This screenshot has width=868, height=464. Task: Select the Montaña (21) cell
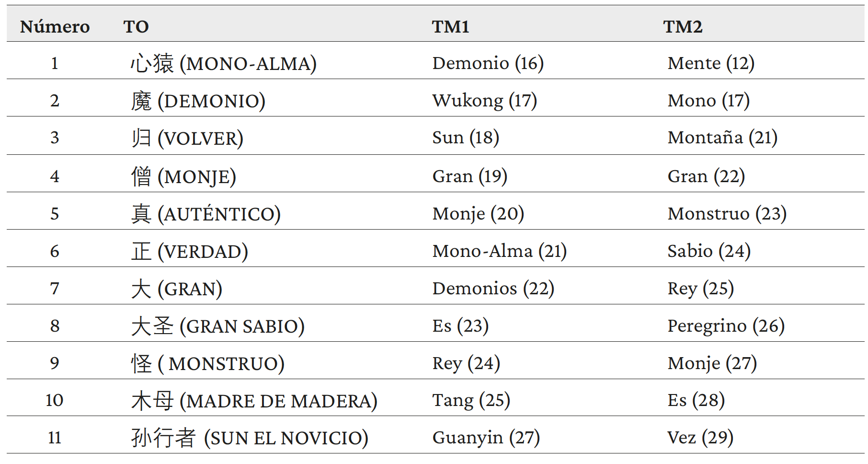point(722,138)
